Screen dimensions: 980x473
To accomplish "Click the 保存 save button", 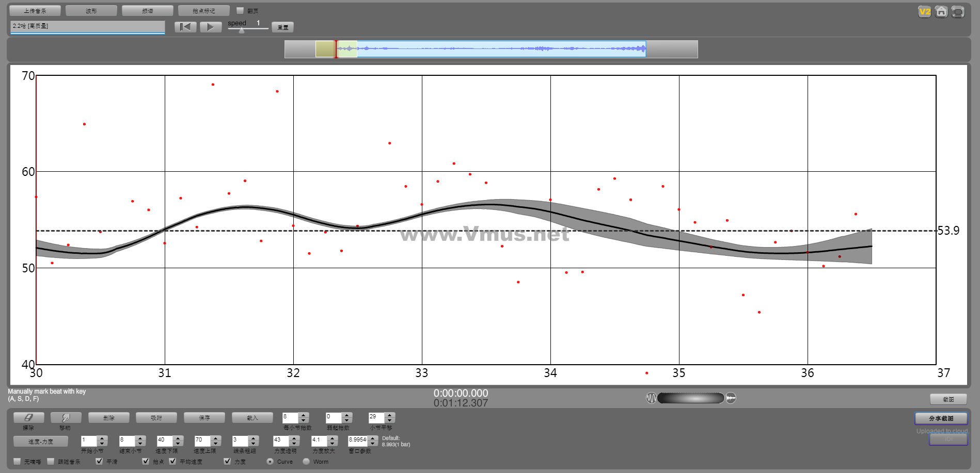I will tap(204, 418).
